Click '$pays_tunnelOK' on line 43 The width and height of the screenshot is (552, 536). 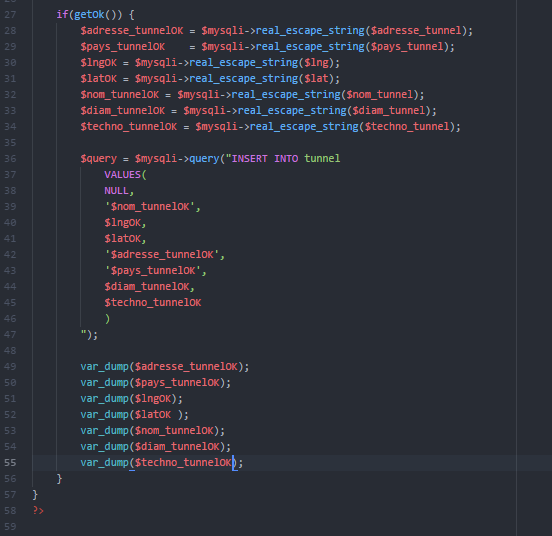pyautogui.click(x=153, y=271)
